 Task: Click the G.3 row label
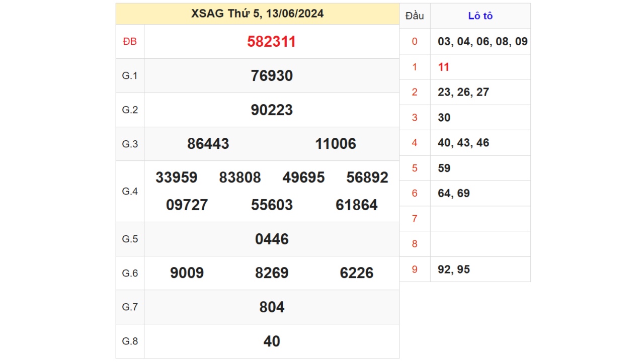click(130, 144)
